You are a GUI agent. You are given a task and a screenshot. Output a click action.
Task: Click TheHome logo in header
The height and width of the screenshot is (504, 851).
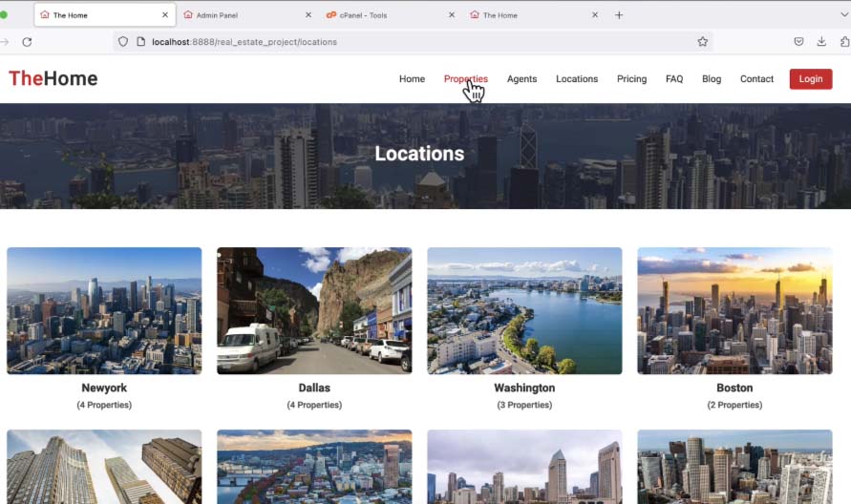pos(53,78)
